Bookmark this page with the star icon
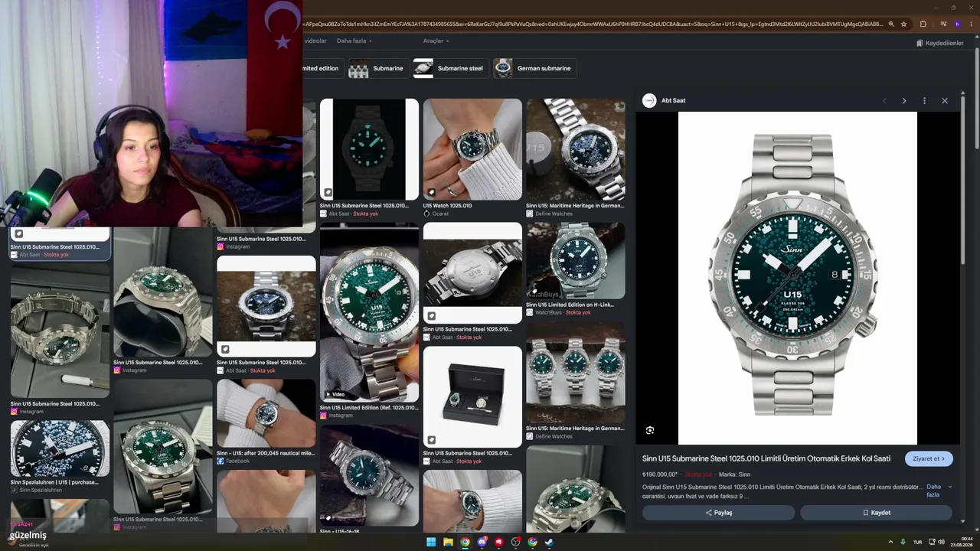980x551 pixels. (x=904, y=24)
